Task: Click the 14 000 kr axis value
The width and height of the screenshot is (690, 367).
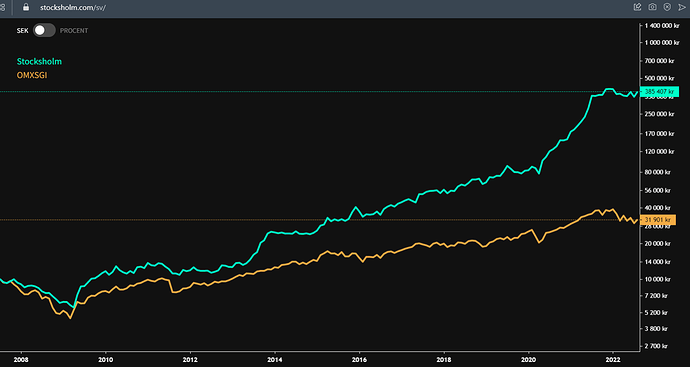Action: pyautogui.click(x=659, y=262)
